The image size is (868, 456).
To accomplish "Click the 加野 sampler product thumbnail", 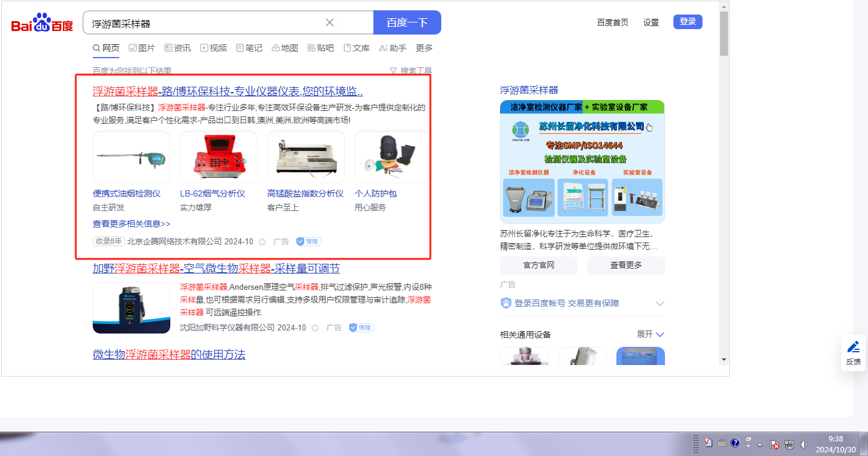I will click(132, 308).
